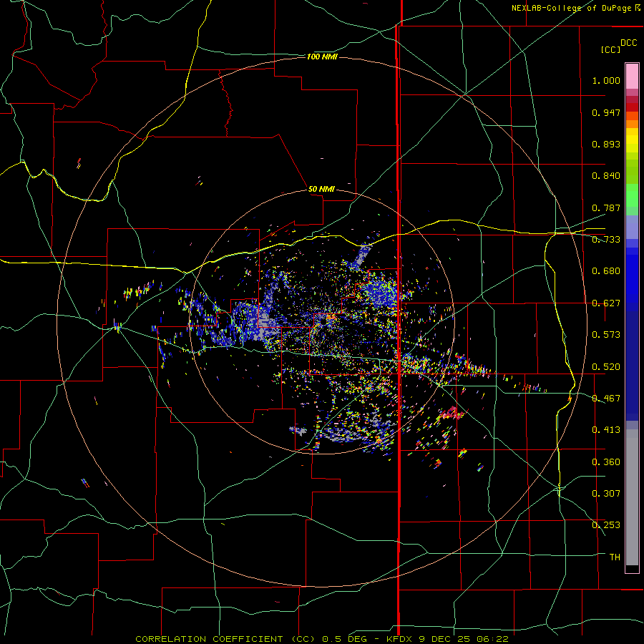Screen dimensions: 644x644
Task: Select the 0.893 legend value
Action: (606, 144)
